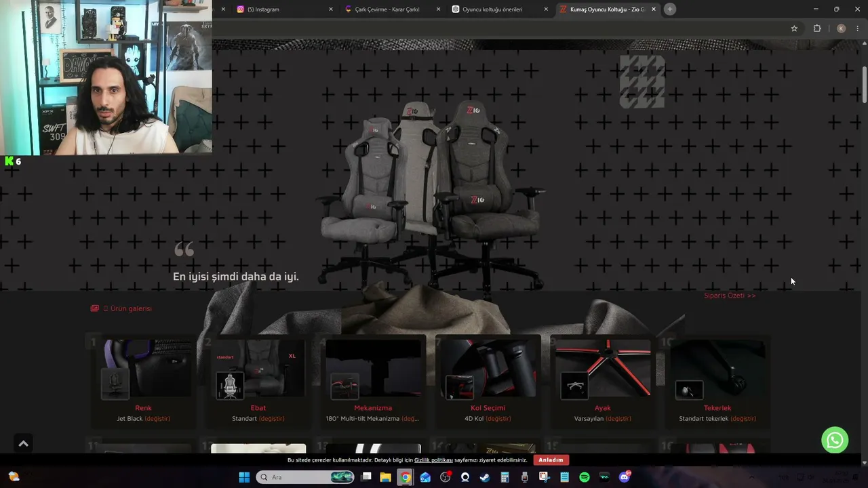Click the Chrome icon in the taskbar
This screenshot has height=488, width=868.
[406, 477]
